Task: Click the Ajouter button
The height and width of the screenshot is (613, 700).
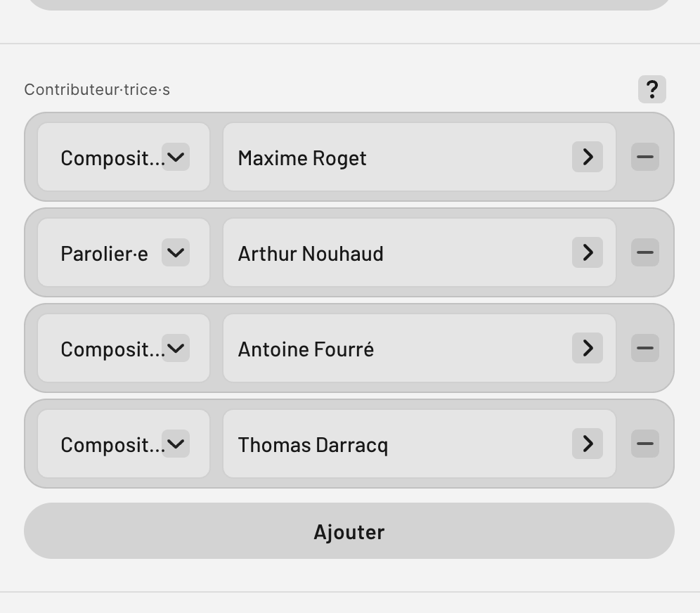Action: [349, 531]
